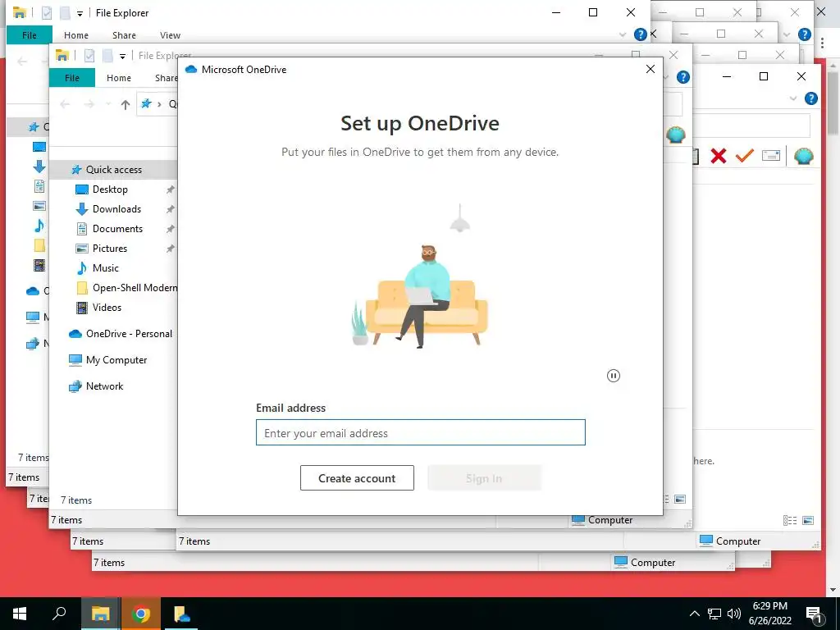Open File tab in rearmost File Explorer
This screenshot has height=630, width=840.
point(30,35)
